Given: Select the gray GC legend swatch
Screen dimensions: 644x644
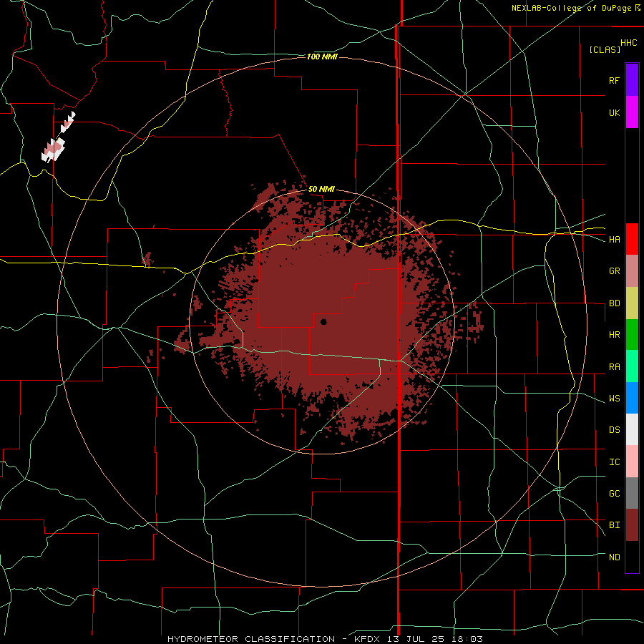Looking at the screenshot, I should tap(632, 493).
